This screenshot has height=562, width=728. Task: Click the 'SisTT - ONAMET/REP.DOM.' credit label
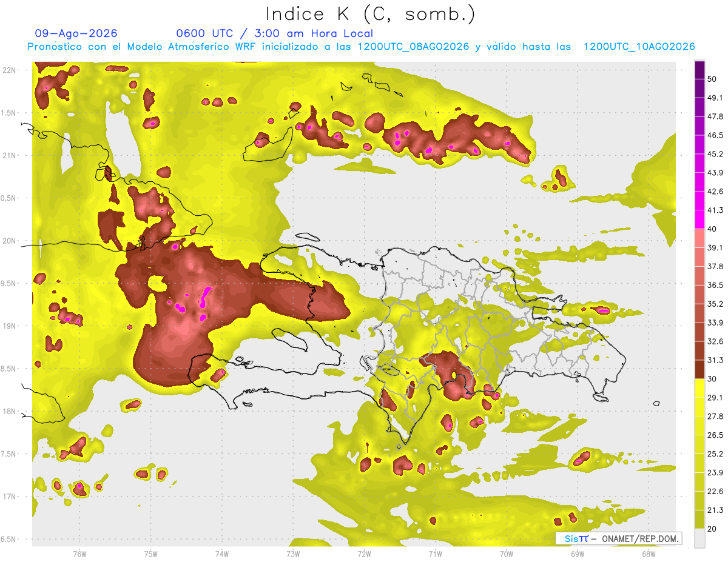point(619,538)
